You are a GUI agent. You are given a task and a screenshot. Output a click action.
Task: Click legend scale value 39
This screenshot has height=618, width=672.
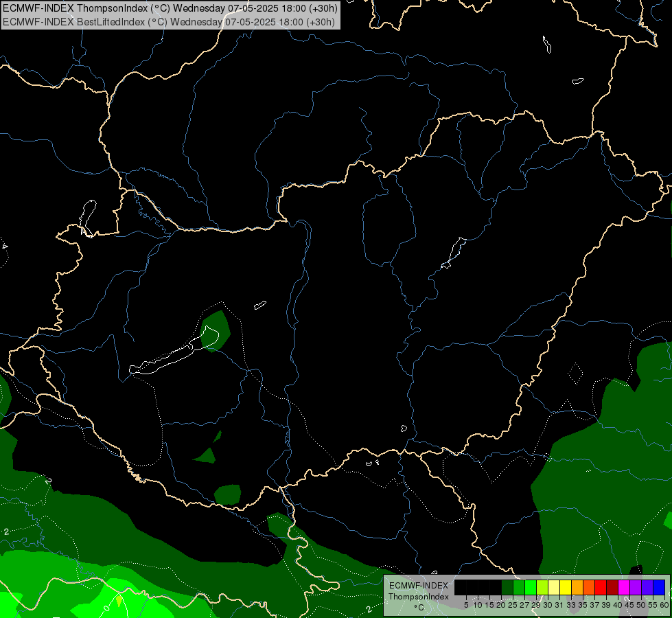606,605
